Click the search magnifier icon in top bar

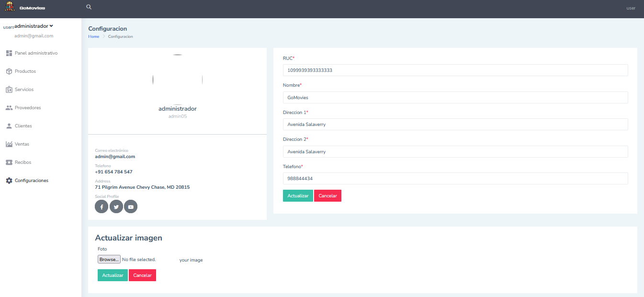click(x=89, y=7)
